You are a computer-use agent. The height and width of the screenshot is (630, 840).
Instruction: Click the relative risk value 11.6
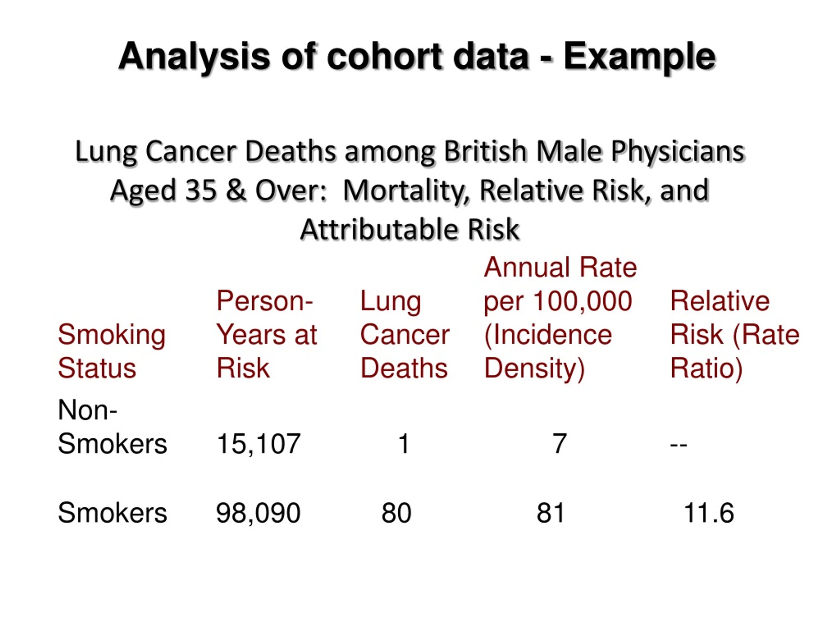point(709,513)
